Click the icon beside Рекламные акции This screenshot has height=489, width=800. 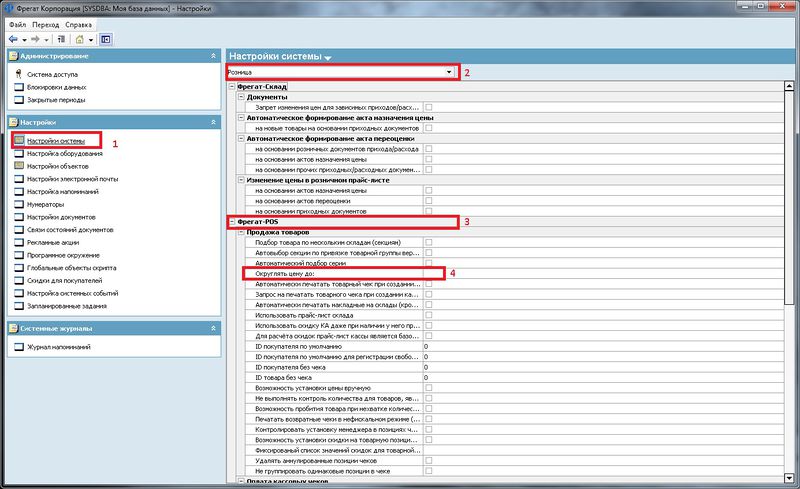click(x=19, y=242)
